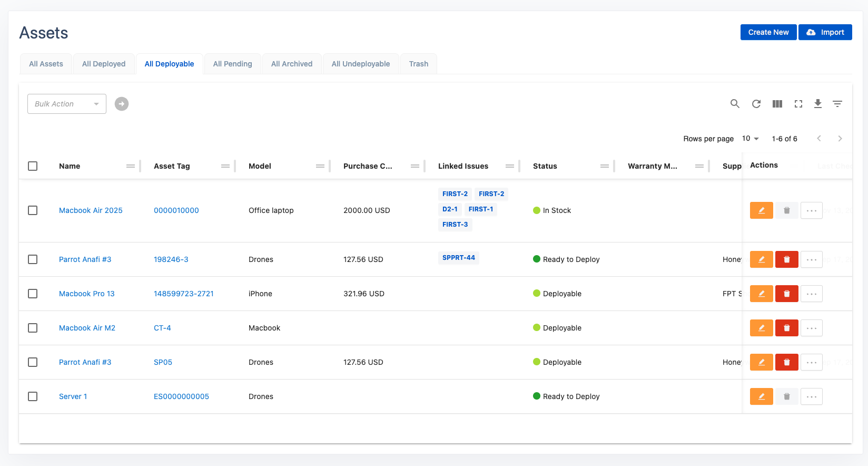The image size is (868, 466).
Task: Open the table search icon
Action: (x=735, y=104)
